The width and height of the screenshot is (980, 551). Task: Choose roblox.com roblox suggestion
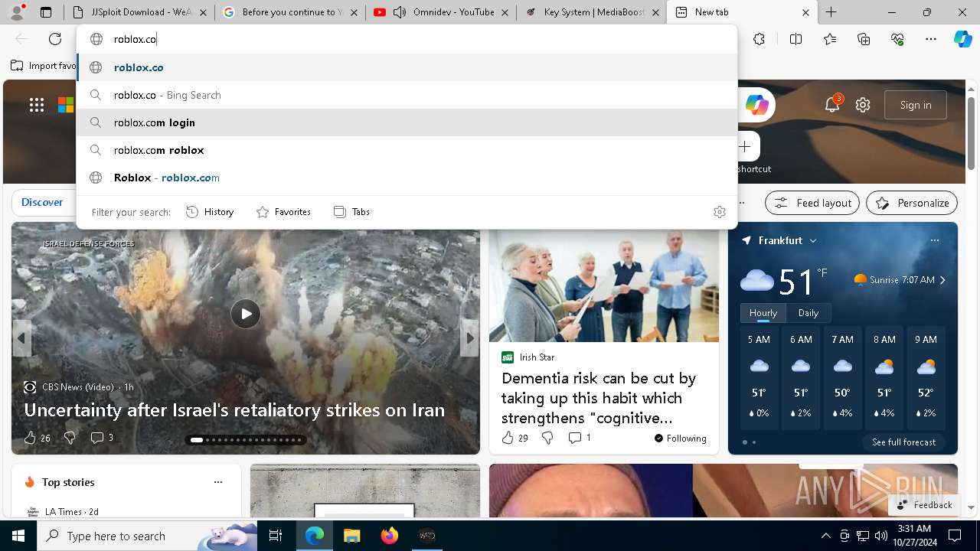[407, 150]
